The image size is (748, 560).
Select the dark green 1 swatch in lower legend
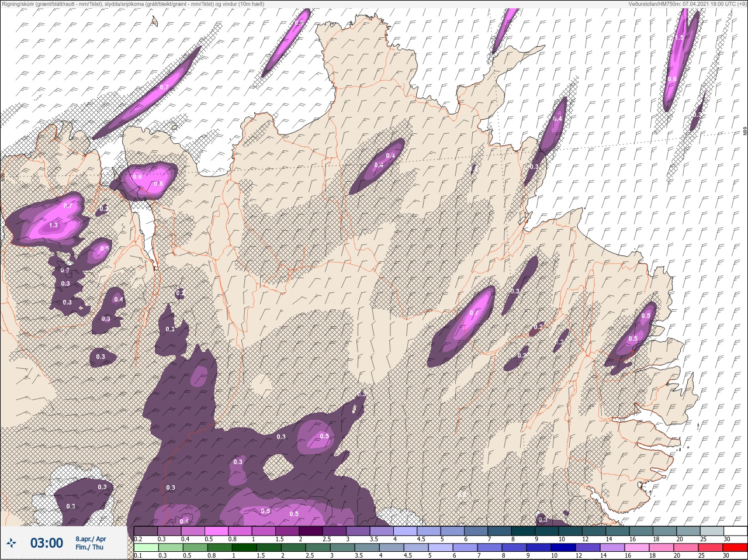click(245, 548)
